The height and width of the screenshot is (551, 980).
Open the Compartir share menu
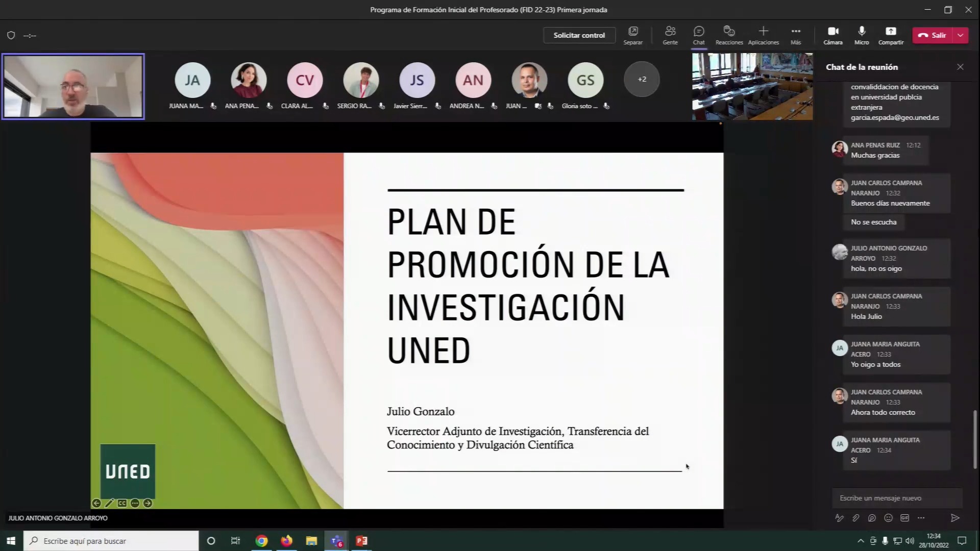pos(891,35)
